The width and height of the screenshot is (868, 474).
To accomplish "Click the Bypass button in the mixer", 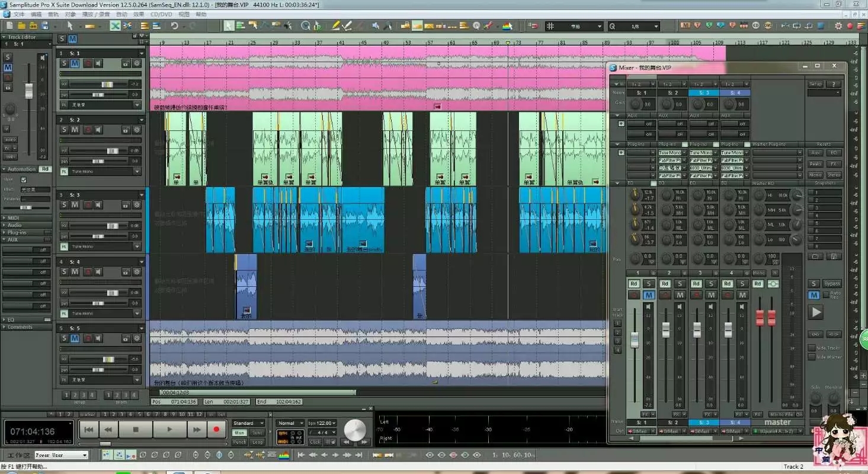I will pyautogui.click(x=832, y=284).
